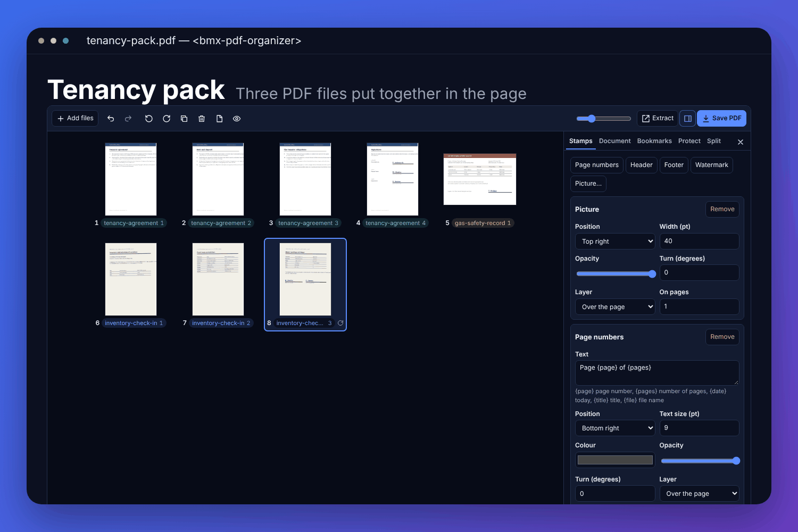Switch to the Stamps tab
The width and height of the screenshot is (798, 532).
pos(580,141)
